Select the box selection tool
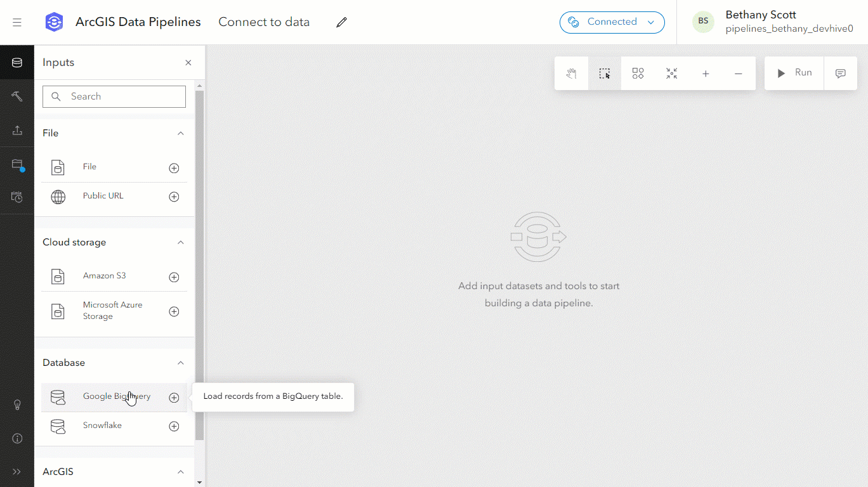 (x=605, y=74)
